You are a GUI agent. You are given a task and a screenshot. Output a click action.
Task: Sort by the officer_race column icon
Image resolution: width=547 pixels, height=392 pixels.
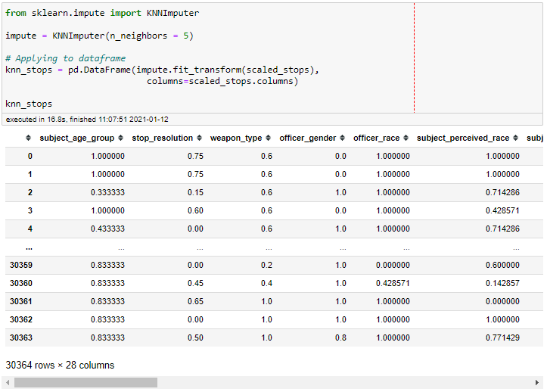406,138
